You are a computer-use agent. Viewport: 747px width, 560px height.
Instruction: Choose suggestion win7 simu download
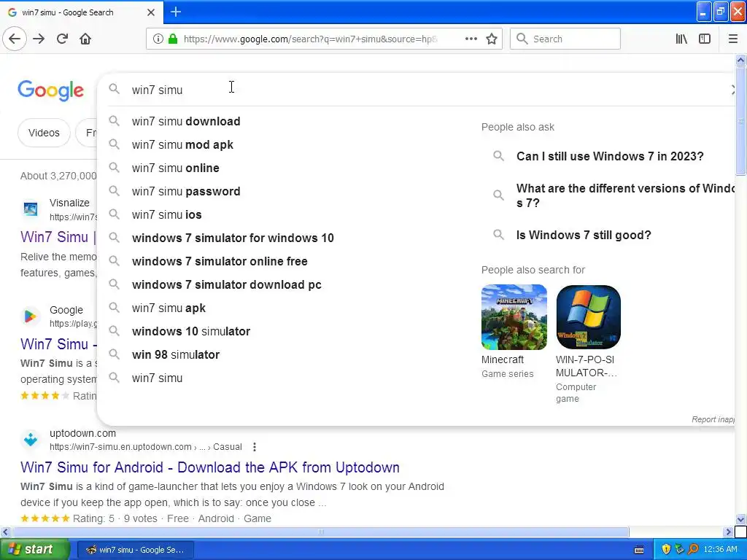(x=186, y=122)
